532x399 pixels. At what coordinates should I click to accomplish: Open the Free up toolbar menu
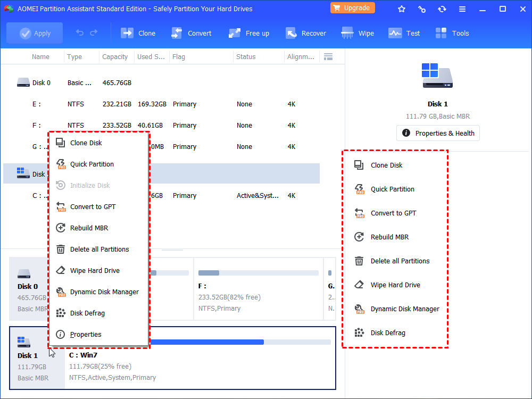249,33
